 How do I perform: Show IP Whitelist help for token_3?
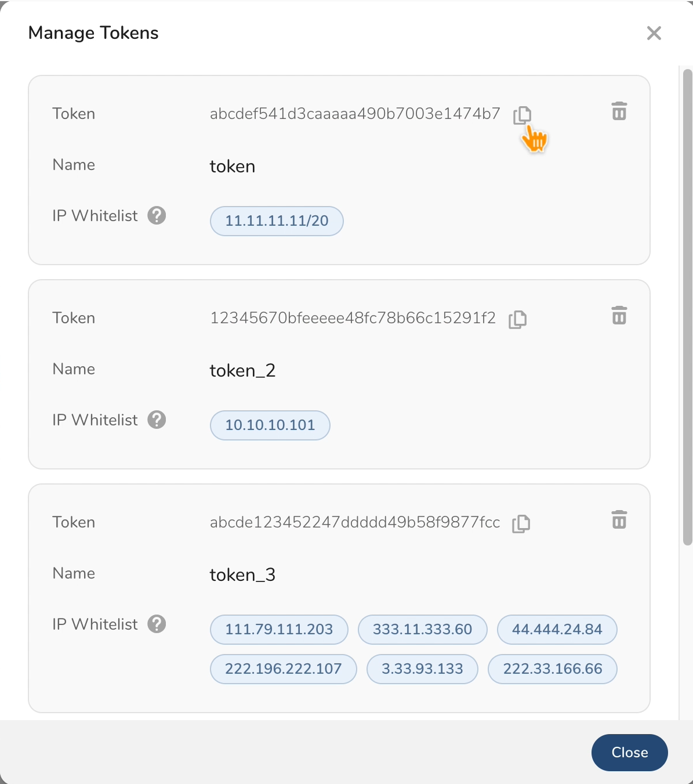point(157,624)
